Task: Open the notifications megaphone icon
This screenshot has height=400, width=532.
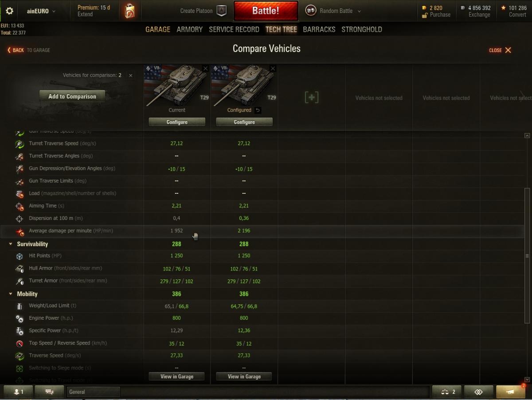Action: click(511, 392)
